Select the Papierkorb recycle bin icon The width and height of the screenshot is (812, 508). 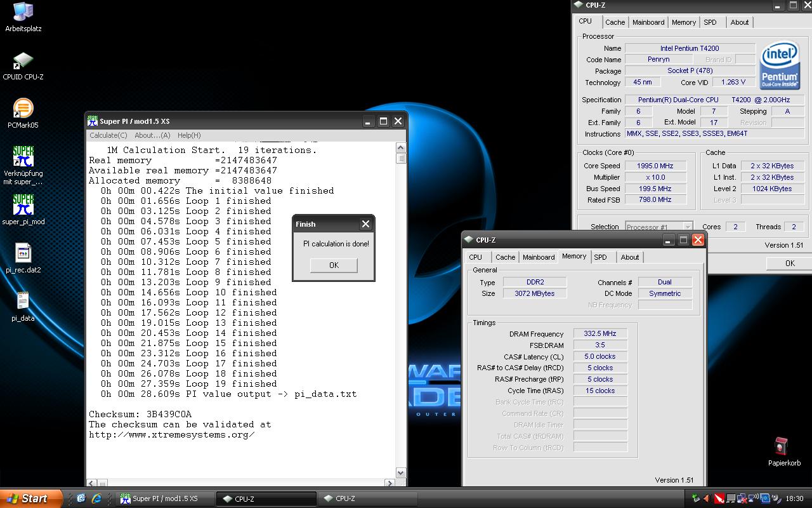(x=782, y=446)
